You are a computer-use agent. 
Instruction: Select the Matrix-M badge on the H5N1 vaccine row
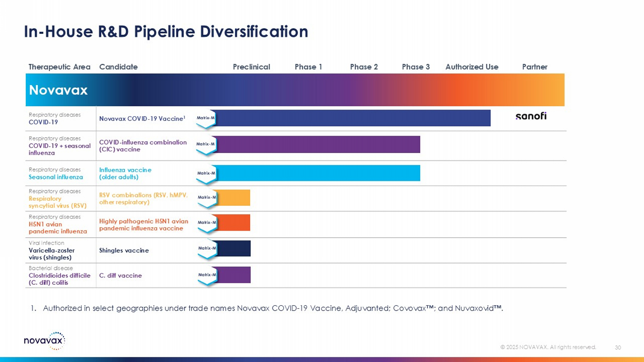click(x=207, y=223)
